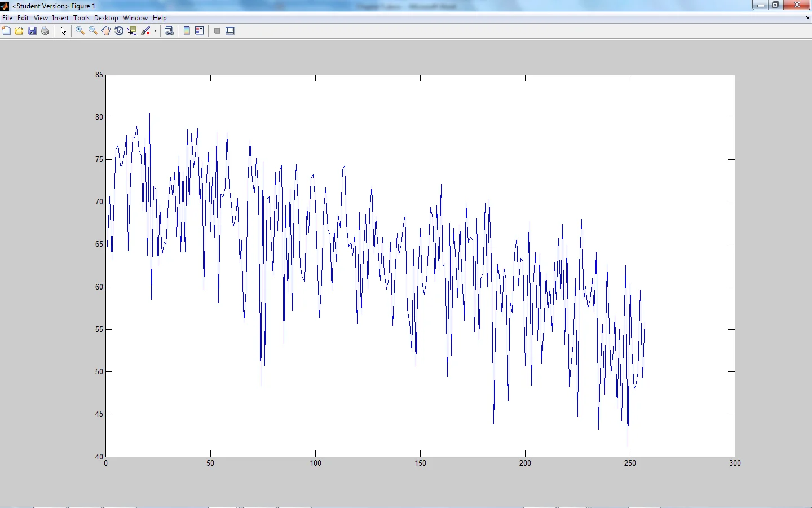Insert a colorbar via toolbar icon
The height and width of the screenshot is (508, 812).
point(187,31)
